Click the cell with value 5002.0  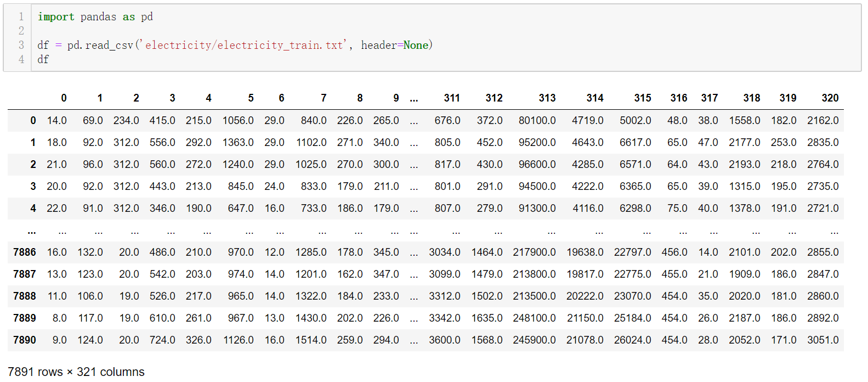[x=636, y=120]
